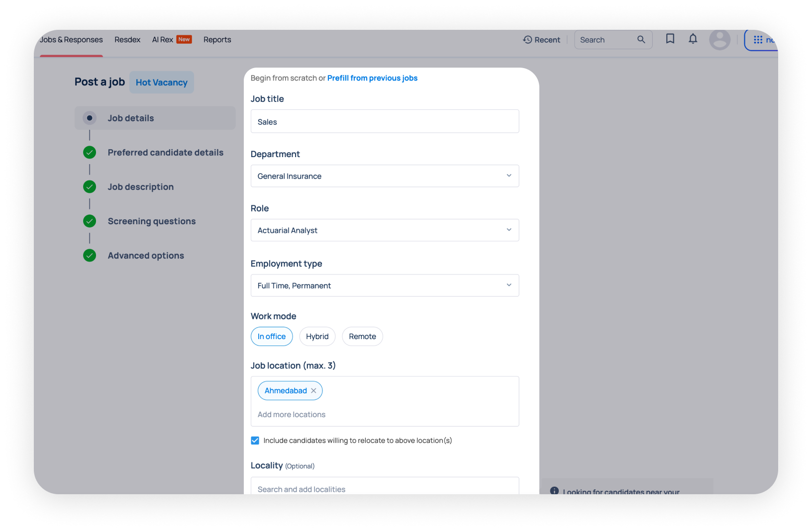Click the bookmark icon in header

pos(670,39)
